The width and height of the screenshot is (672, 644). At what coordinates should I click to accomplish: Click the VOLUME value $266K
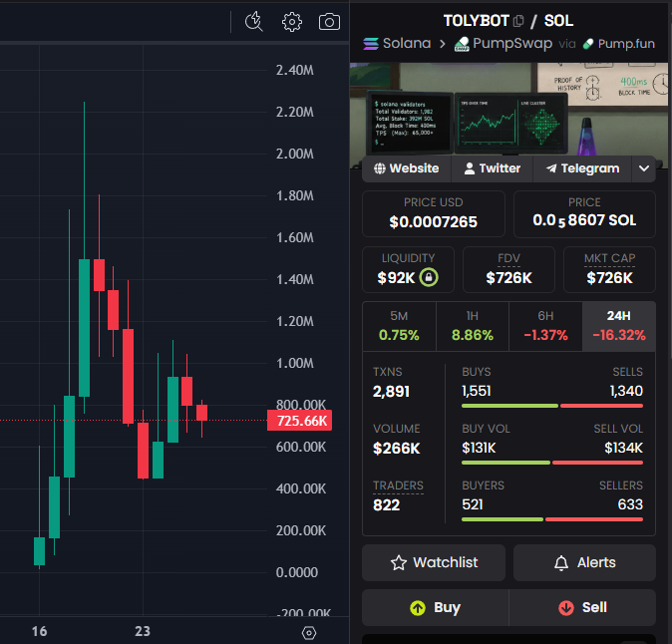coord(397,449)
